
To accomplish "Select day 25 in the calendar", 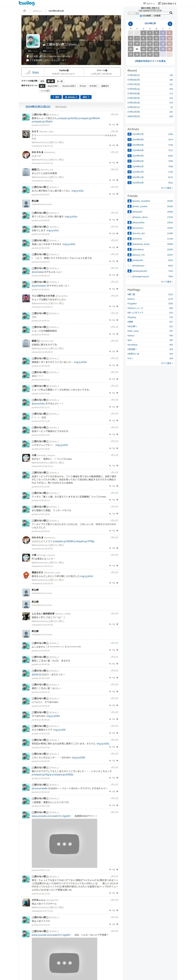I will coord(163,49).
